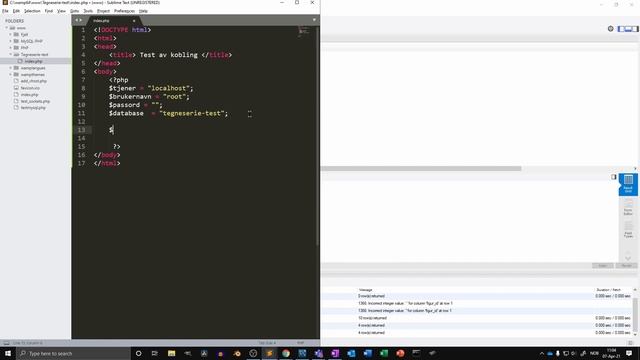Click the Apply button in Workbench

click(602, 266)
